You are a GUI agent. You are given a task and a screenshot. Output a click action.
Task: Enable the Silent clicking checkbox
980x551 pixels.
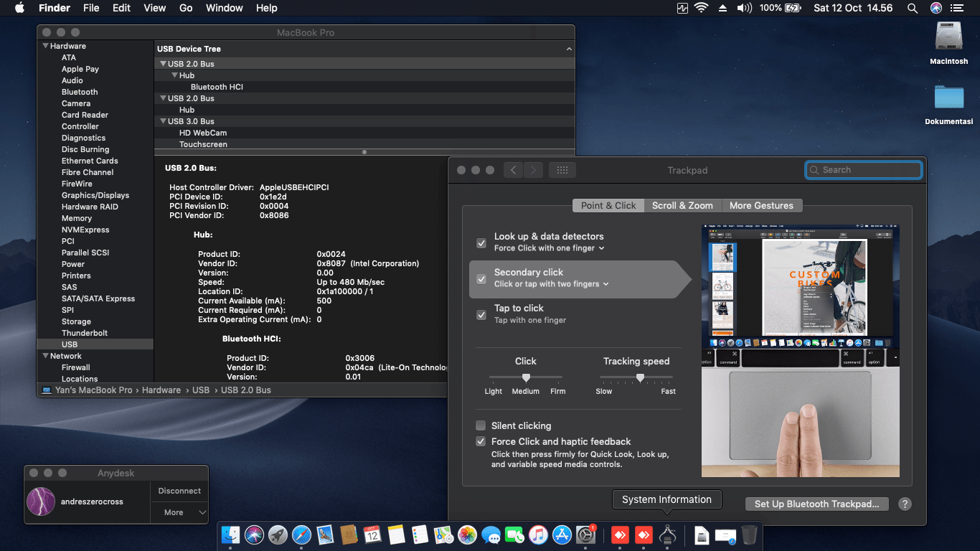[481, 425]
